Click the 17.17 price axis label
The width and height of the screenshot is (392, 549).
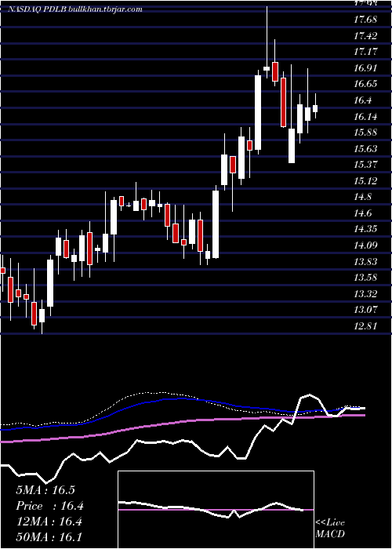point(365,52)
